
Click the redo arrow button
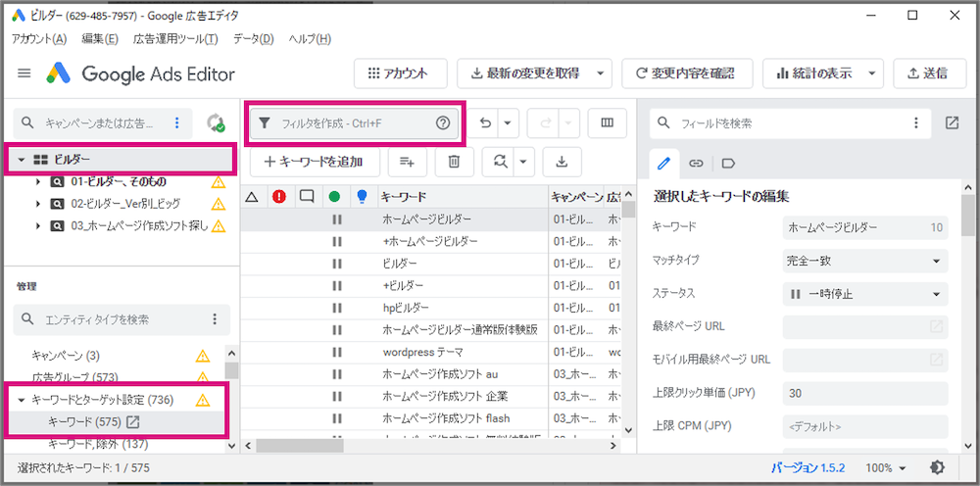click(544, 123)
